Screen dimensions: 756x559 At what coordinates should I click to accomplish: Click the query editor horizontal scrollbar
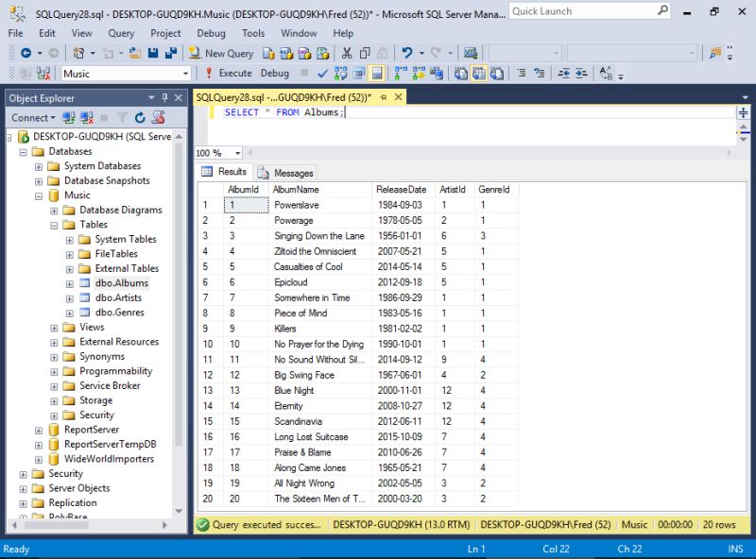click(490, 153)
